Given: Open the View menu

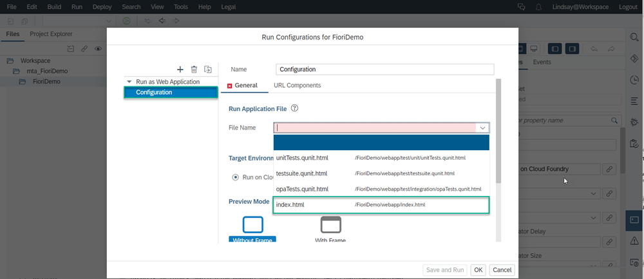Looking at the screenshot, I should tap(157, 7).
